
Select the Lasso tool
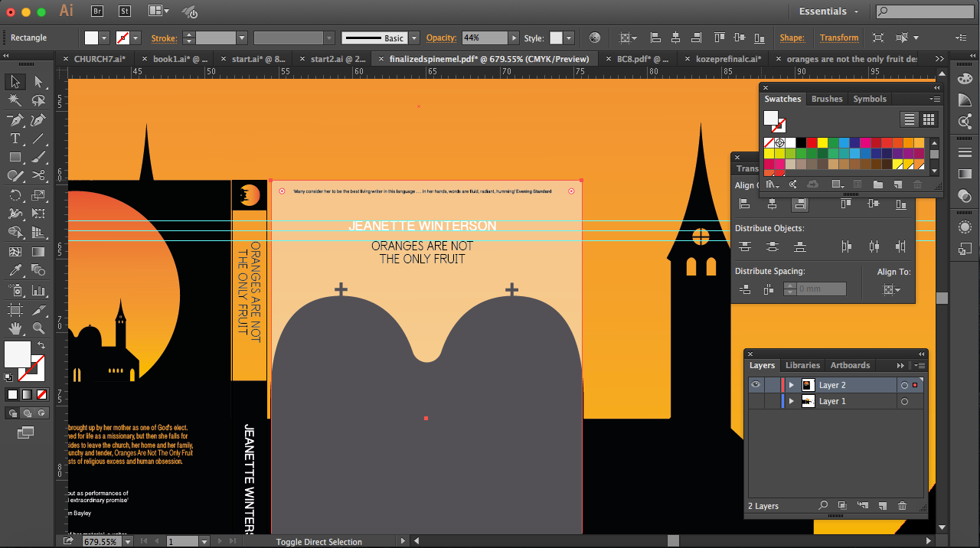(38, 101)
